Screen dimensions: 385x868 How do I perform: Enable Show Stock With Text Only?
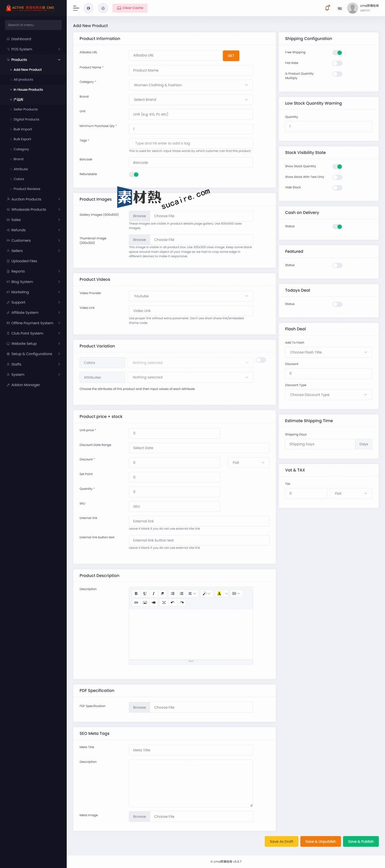(x=337, y=177)
